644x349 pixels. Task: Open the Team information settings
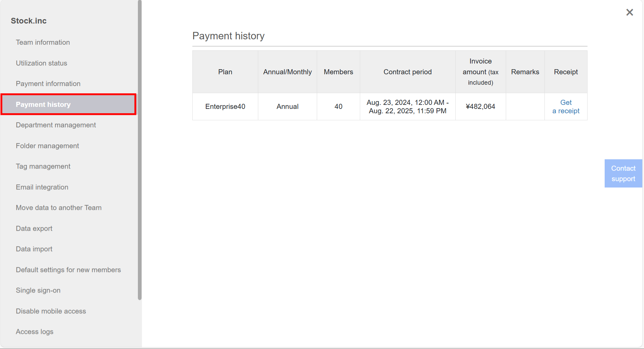click(43, 42)
